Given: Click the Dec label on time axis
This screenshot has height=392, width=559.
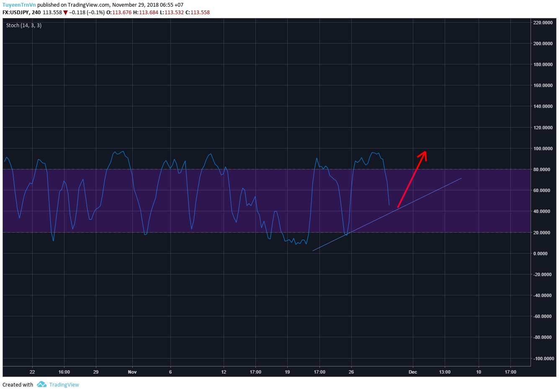Looking at the screenshot, I should (413, 372).
